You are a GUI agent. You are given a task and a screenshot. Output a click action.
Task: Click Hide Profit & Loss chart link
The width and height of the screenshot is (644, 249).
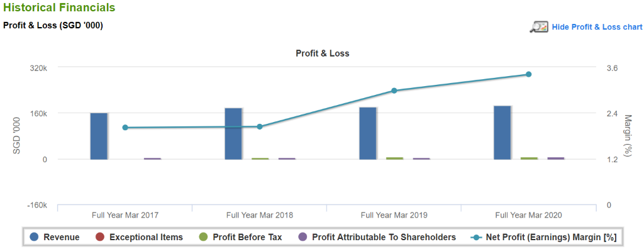597,27
